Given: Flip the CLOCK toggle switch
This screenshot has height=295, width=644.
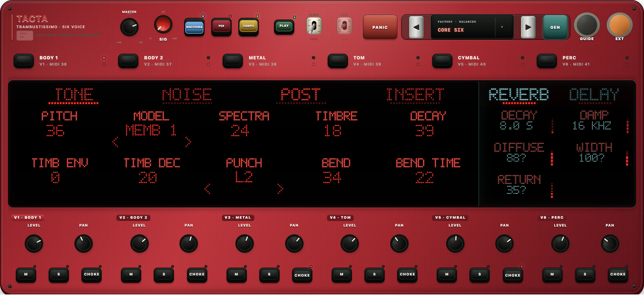Looking at the screenshot, I should coord(314,26).
